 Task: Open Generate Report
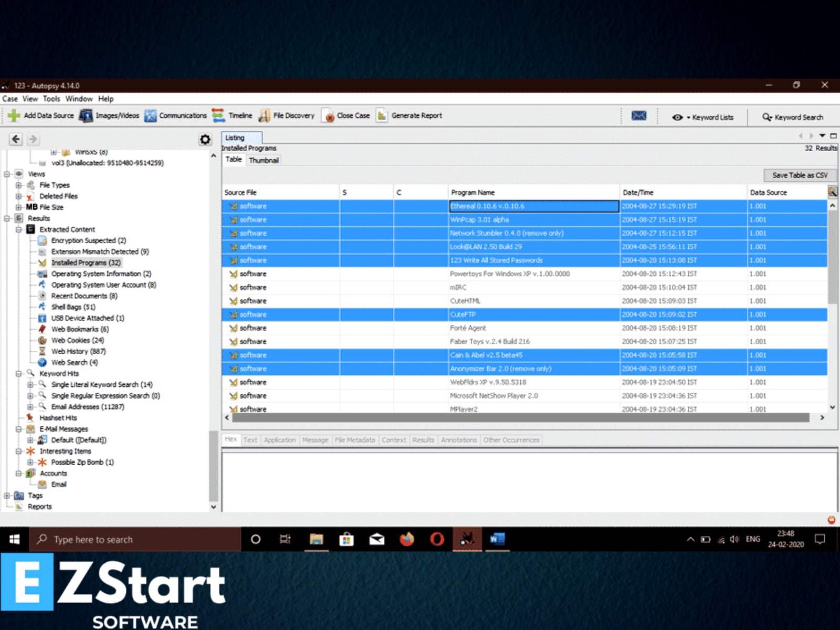[x=381, y=115]
